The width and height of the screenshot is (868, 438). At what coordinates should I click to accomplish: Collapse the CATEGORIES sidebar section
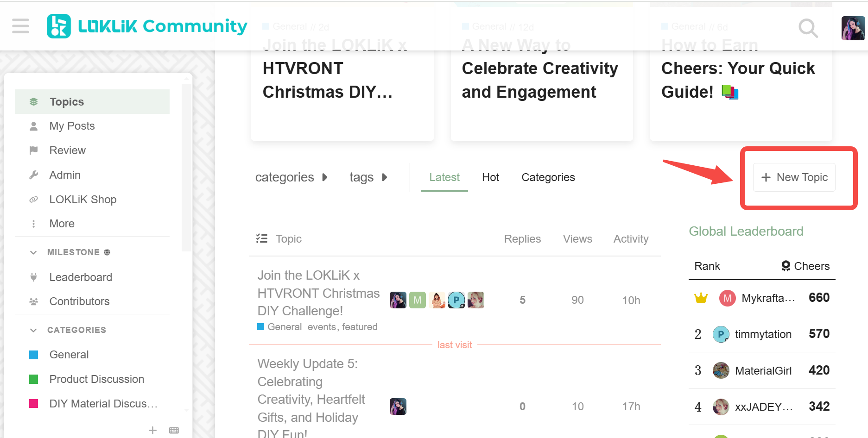click(33, 330)
